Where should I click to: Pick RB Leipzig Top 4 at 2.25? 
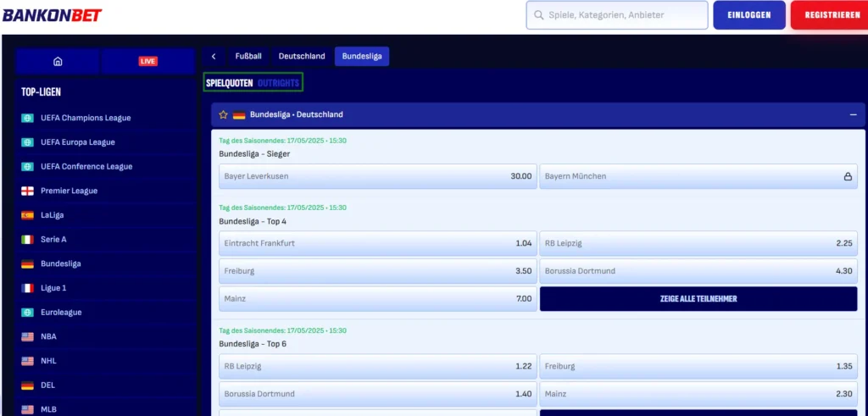(698, 243)
